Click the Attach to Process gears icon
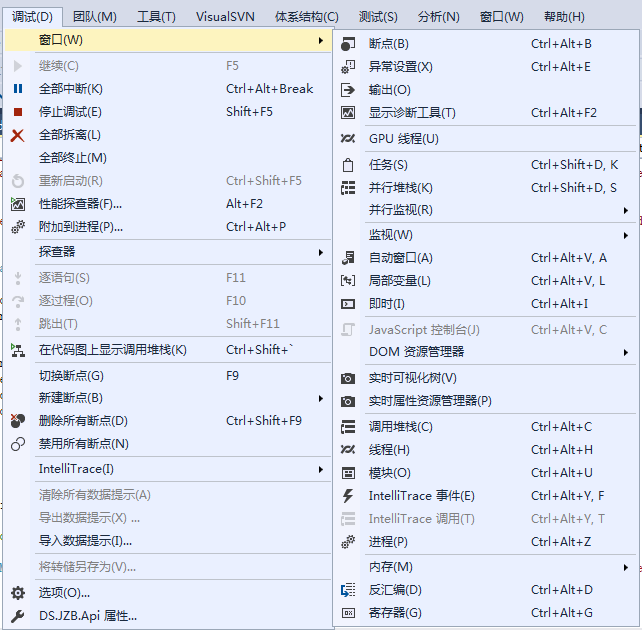 coord(18,227)
